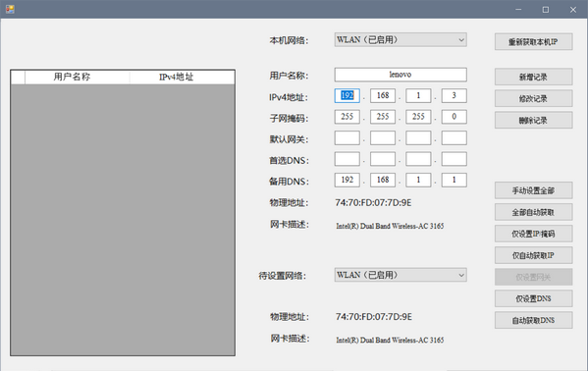Click the 删除记录 button

tap(533, 121)
